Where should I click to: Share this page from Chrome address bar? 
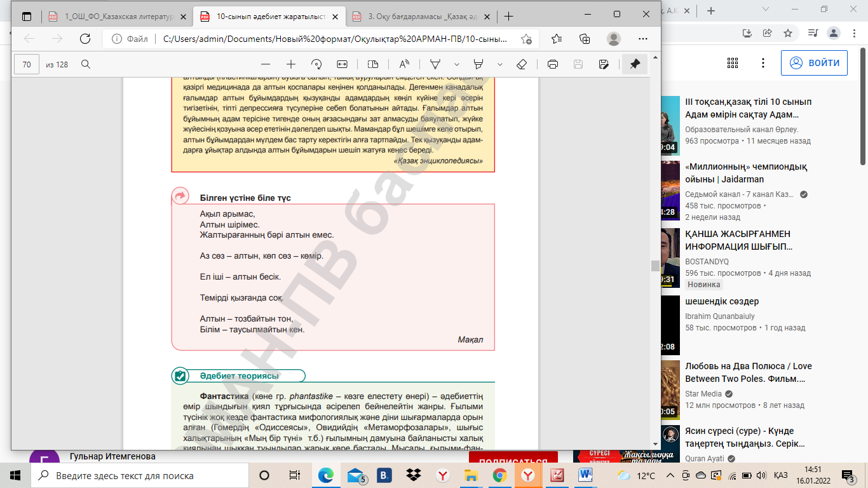[768, 33]
